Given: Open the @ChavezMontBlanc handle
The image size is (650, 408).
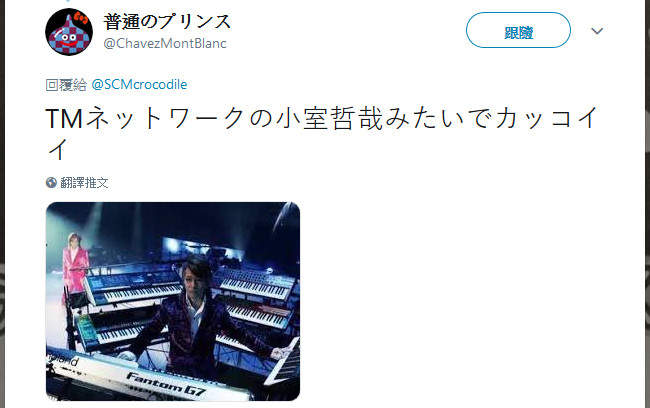Looking at the screenshot, I should (165, 44).
